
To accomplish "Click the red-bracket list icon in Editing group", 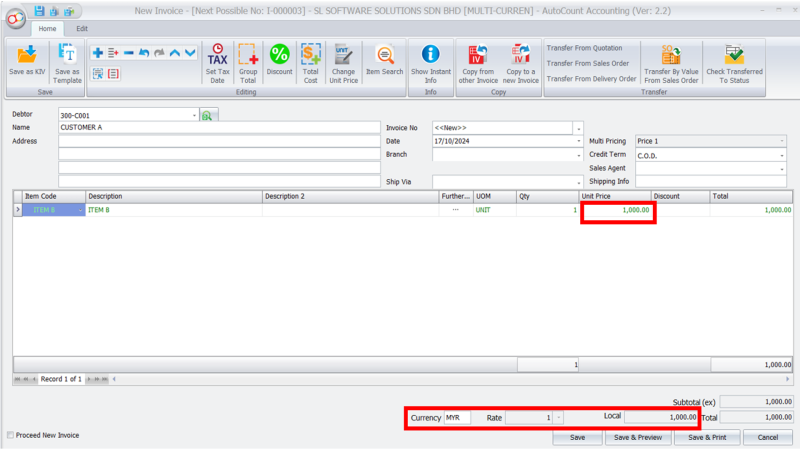I will point(113,74).
